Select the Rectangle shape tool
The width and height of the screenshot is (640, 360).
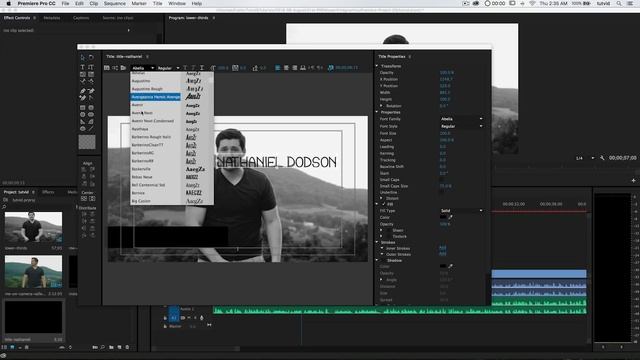click(x=83, y=108)
